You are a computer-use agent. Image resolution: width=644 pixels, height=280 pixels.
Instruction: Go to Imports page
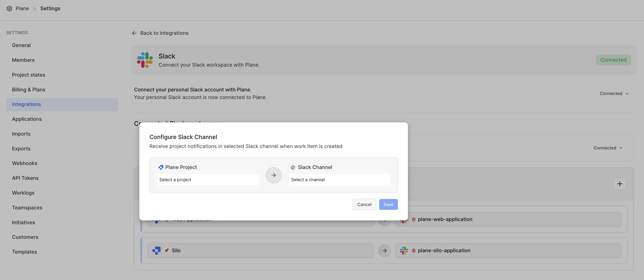tap(62, 134)
